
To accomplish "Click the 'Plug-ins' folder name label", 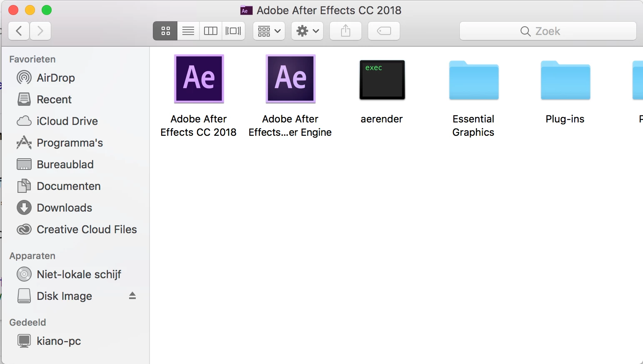I will pyautogui.click(x=565, y=119).
